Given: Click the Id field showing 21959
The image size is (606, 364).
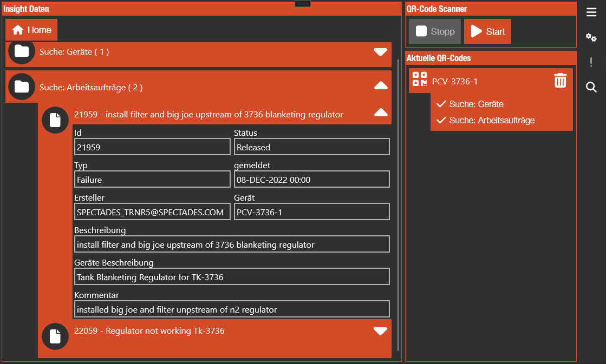Looking at the screenshot, I should click(152, 147).
